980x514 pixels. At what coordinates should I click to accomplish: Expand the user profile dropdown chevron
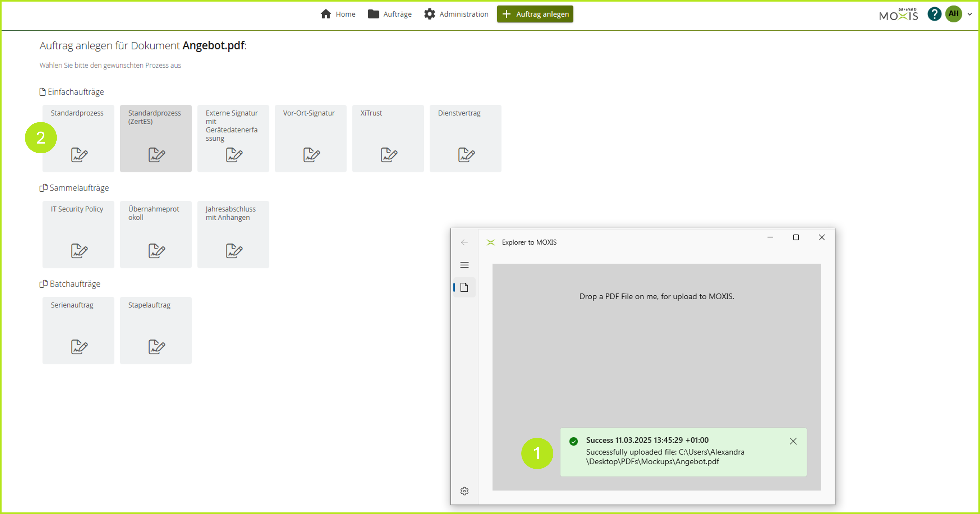click(970, 14)
